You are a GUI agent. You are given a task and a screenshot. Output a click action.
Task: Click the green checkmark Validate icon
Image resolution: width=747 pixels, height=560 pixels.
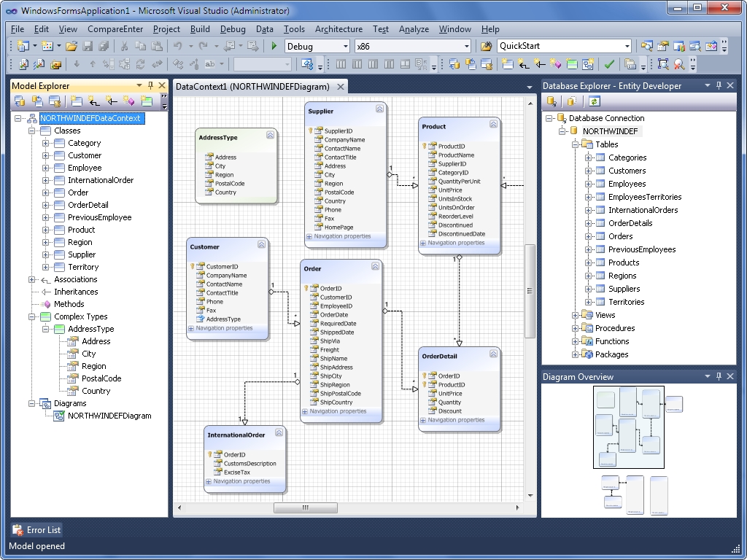[x=609, y=64]
